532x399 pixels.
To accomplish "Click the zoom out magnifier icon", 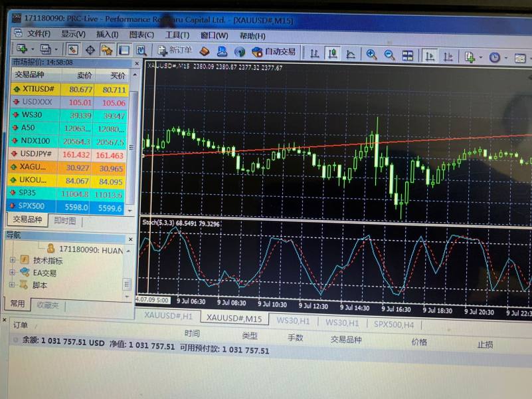I will 389,55.
